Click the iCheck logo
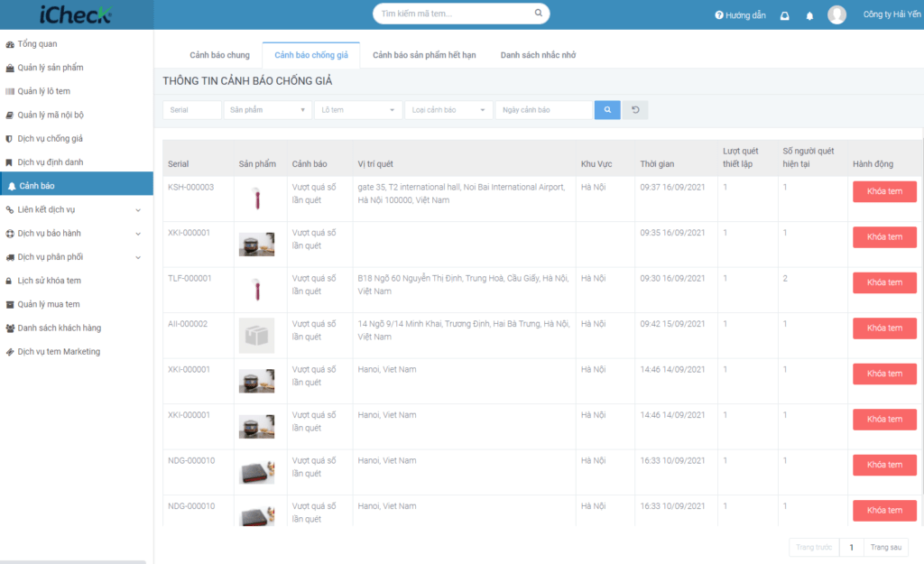Screen dimensions: 924x564 [x=76, y=14]
